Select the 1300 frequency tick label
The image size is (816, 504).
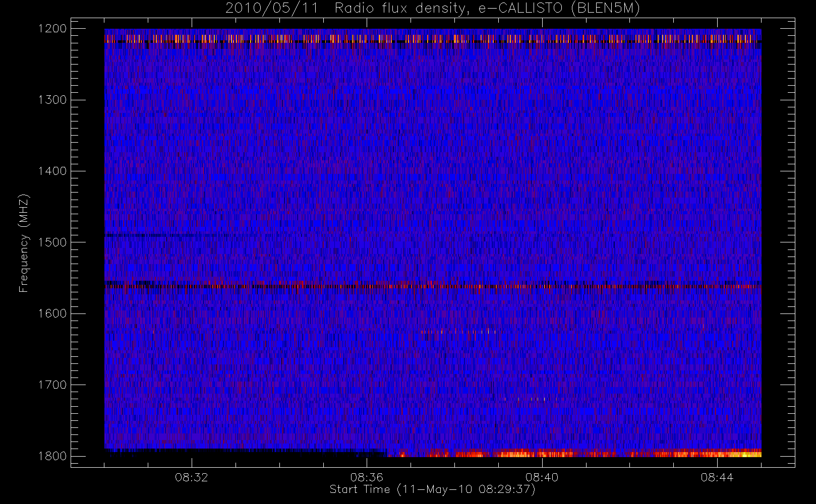[x=52, y=100]
